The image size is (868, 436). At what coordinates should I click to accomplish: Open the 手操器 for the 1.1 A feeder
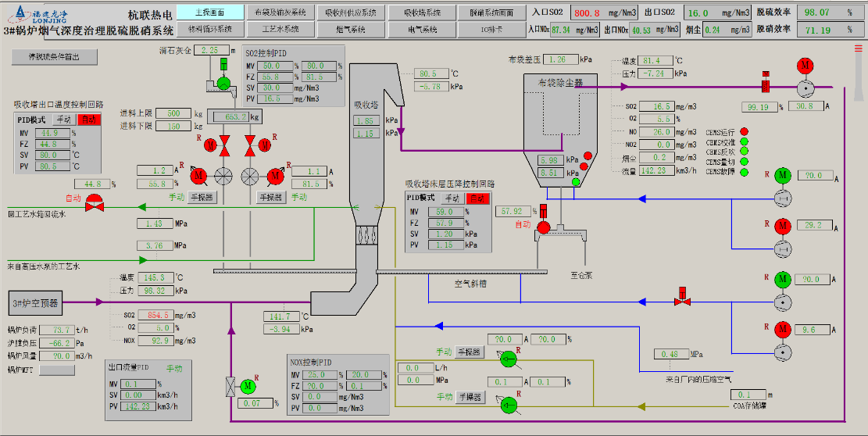[270, 198]
